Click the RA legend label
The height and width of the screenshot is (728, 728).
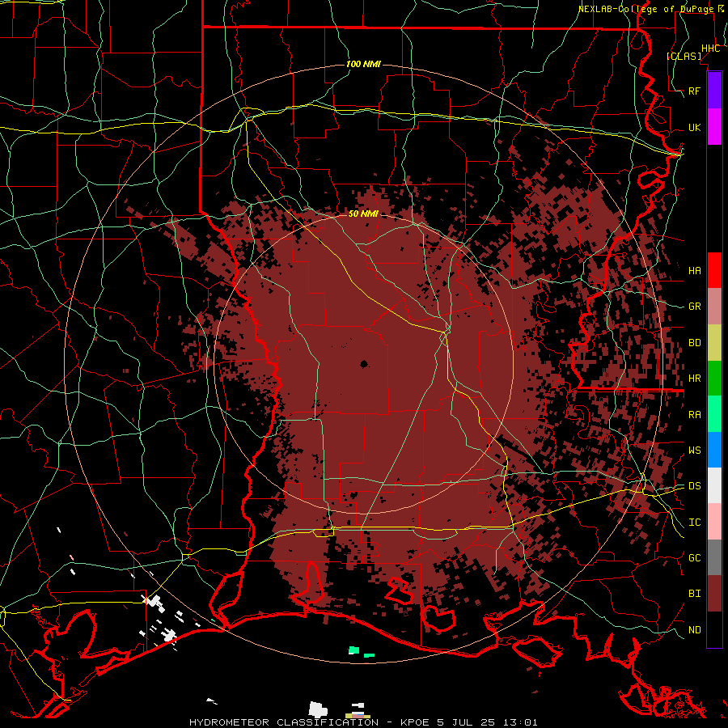point(695,414)
